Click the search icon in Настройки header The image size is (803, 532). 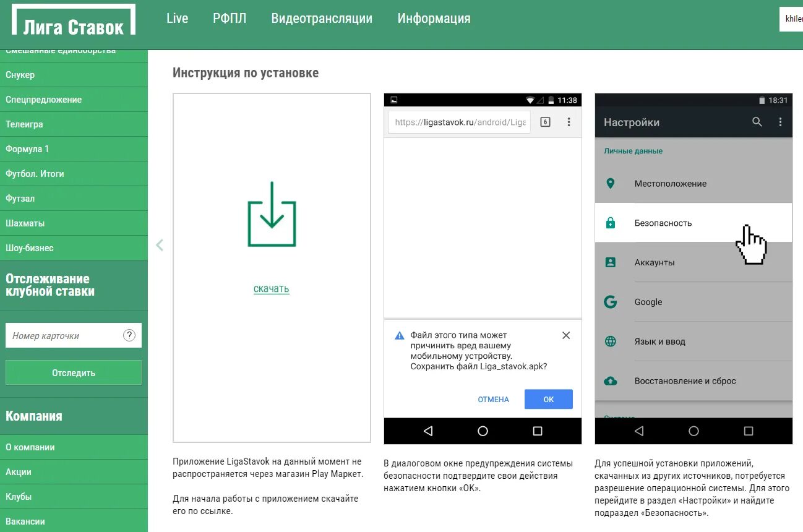[757, 122]
